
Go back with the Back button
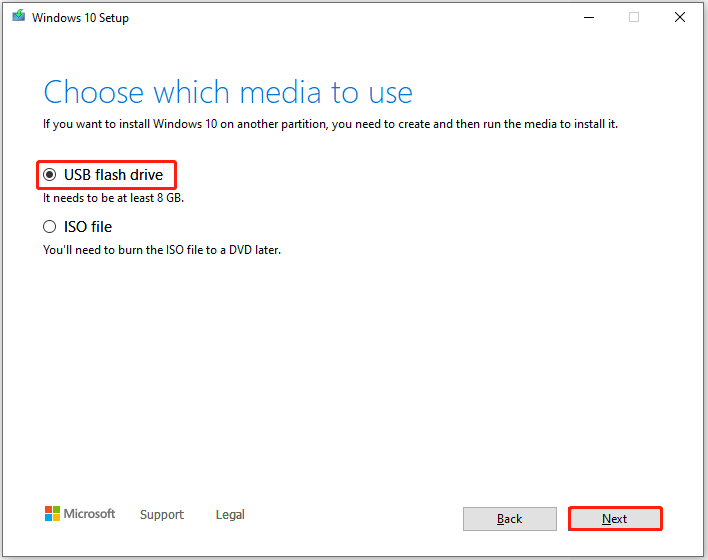pyautogui.click(x=509, y=519)
